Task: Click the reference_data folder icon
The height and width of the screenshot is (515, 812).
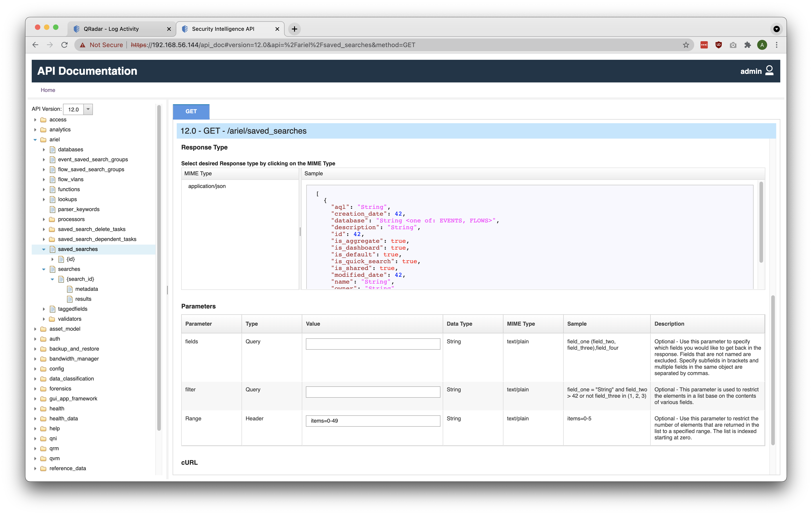Action: point(43,469)
